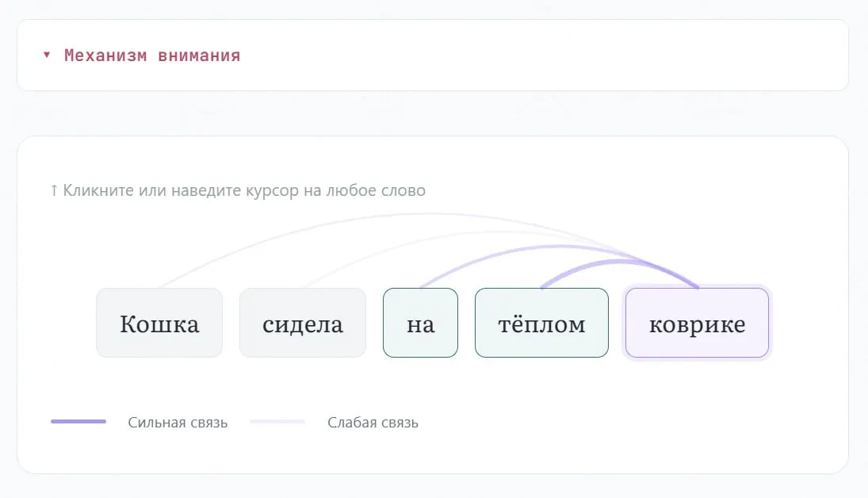Viewport: 868px width, 498px height.
Task: Click the start of the arc above на
Action: [421, 286]
